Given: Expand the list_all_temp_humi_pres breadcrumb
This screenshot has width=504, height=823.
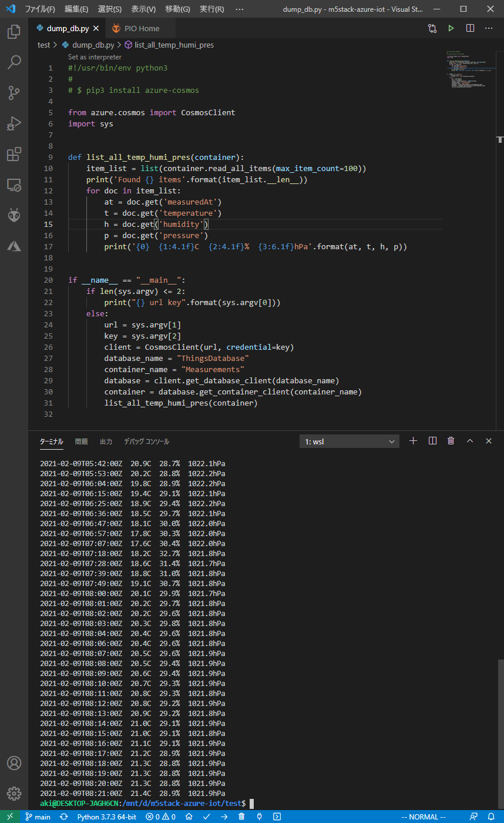Looking at the screenshot, I should click(x=174, y=45).
